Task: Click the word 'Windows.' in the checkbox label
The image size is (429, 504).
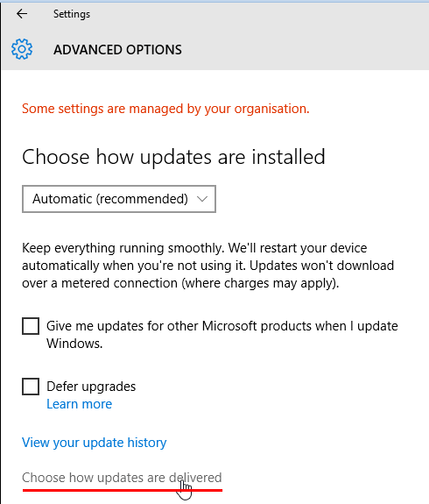Action: tap(74, 344)
